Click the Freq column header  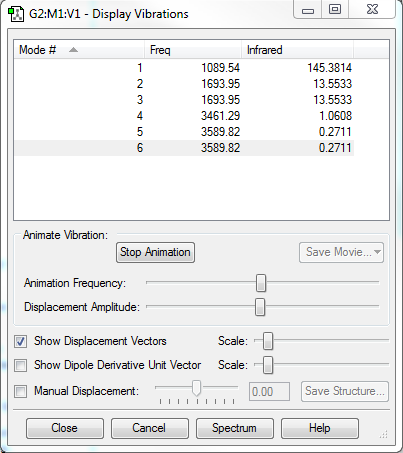[193, 50]
